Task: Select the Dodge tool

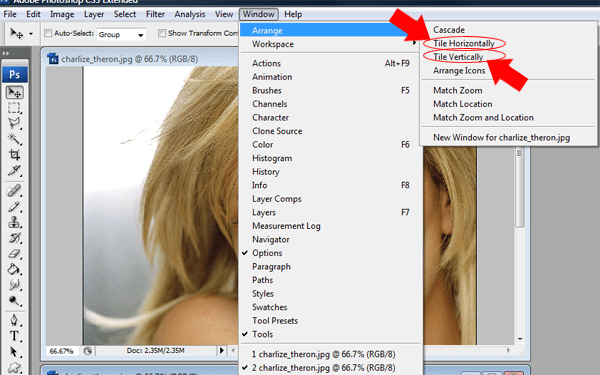Action: (x=14, y=301)
